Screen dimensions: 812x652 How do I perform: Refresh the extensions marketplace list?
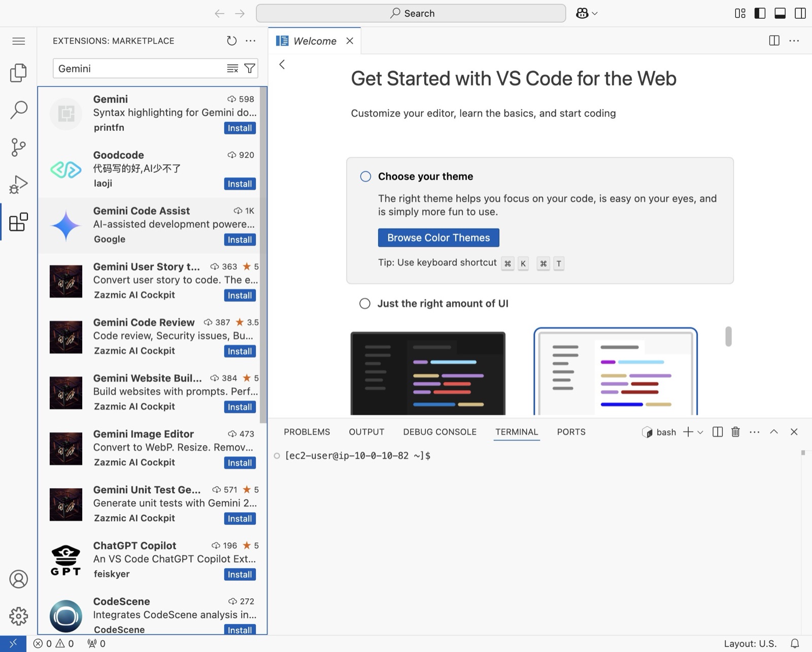(x=232, y=41)
